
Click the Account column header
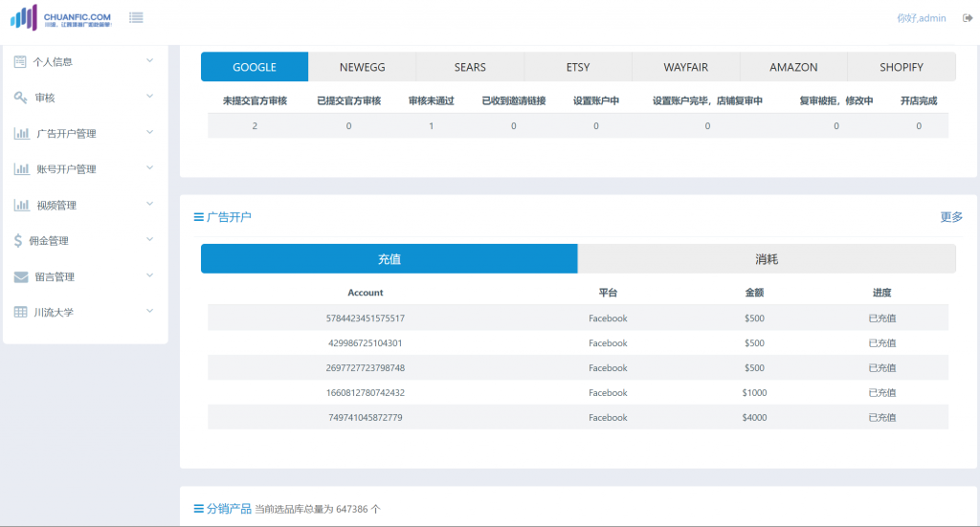(x=365, y=293)
